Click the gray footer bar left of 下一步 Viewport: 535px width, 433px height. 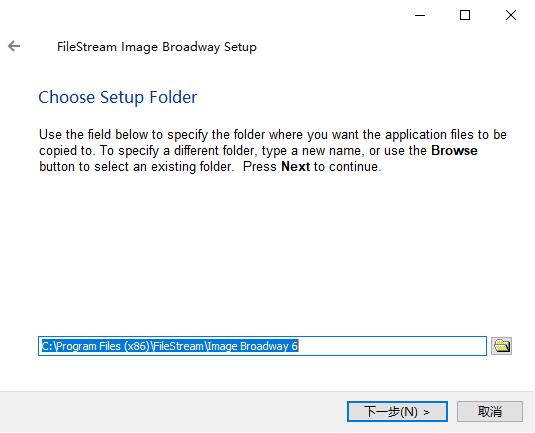[x=171, y=412]
